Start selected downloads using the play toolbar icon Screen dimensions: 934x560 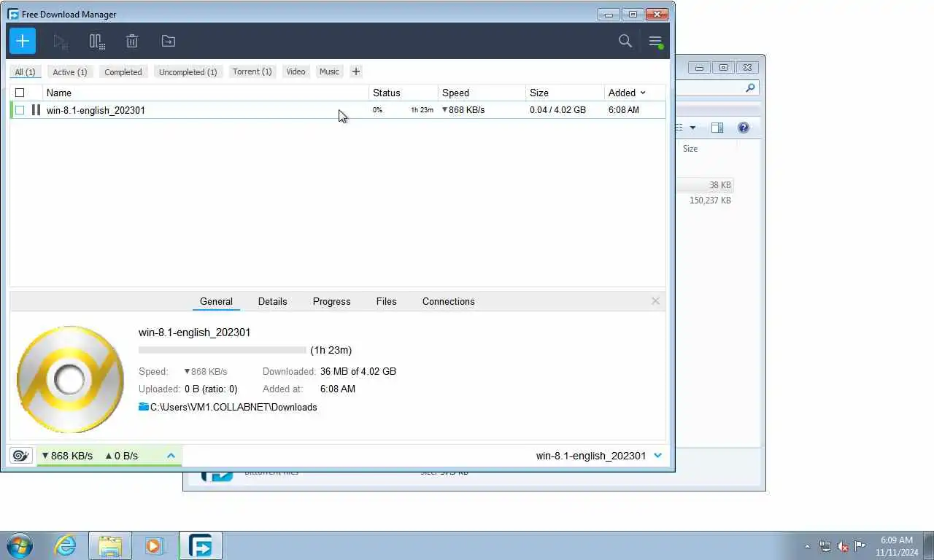(x=61, y=42)
